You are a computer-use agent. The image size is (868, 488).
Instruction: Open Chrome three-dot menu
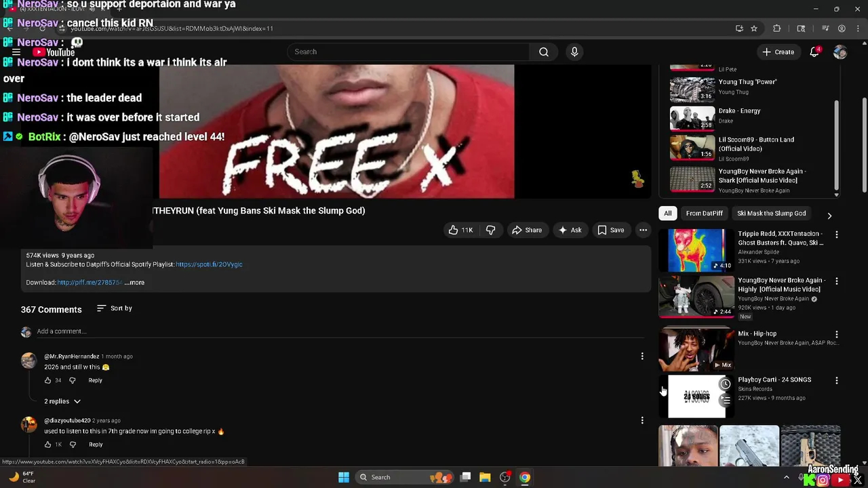[856, 28]
